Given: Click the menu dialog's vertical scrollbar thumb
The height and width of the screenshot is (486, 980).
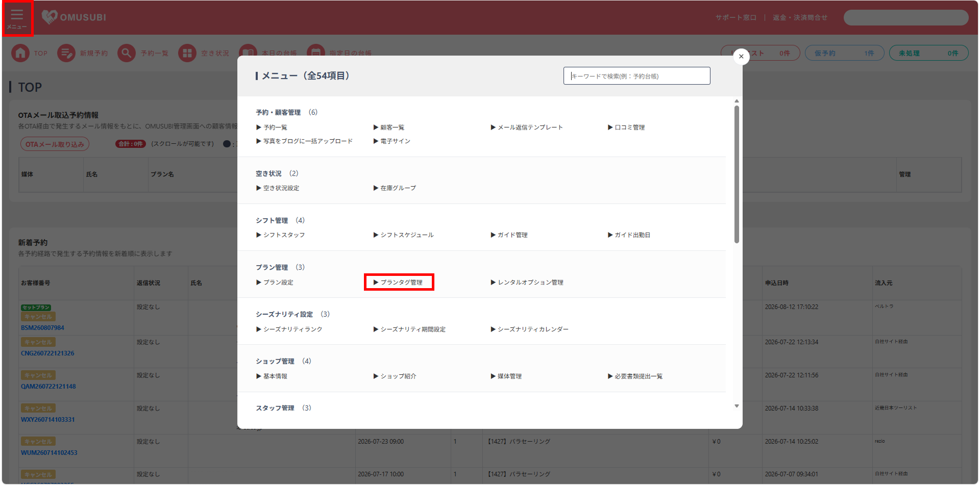Looking at the screenshot, I should click(737, 174).
